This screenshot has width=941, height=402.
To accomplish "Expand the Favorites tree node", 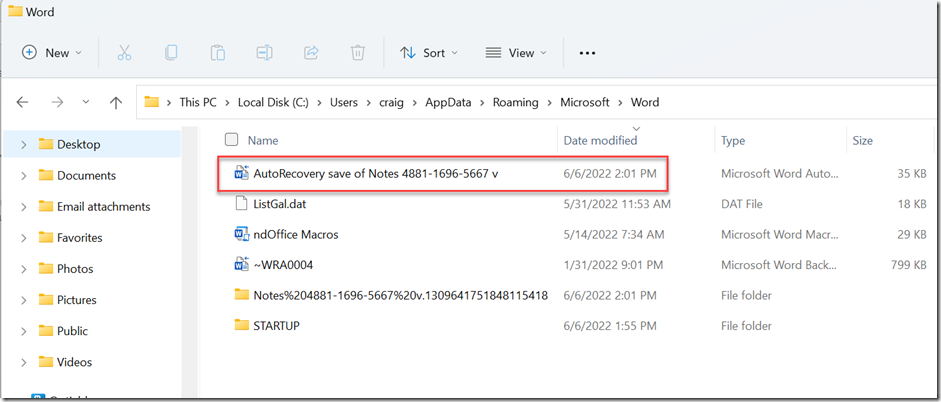I will pyautogui.click(x=23, y=238).
